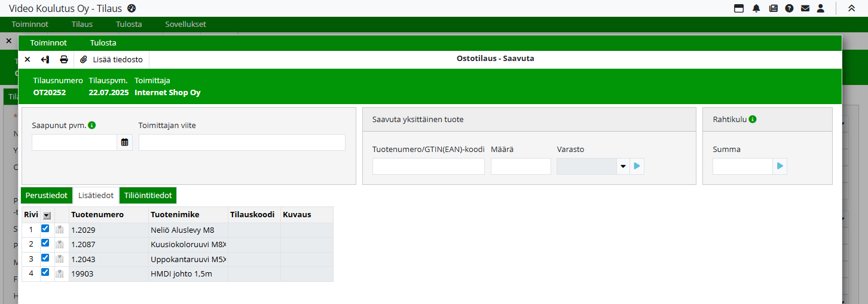Uncheck row 3 Uppokantaruuvi checkbox

[45, 259]
